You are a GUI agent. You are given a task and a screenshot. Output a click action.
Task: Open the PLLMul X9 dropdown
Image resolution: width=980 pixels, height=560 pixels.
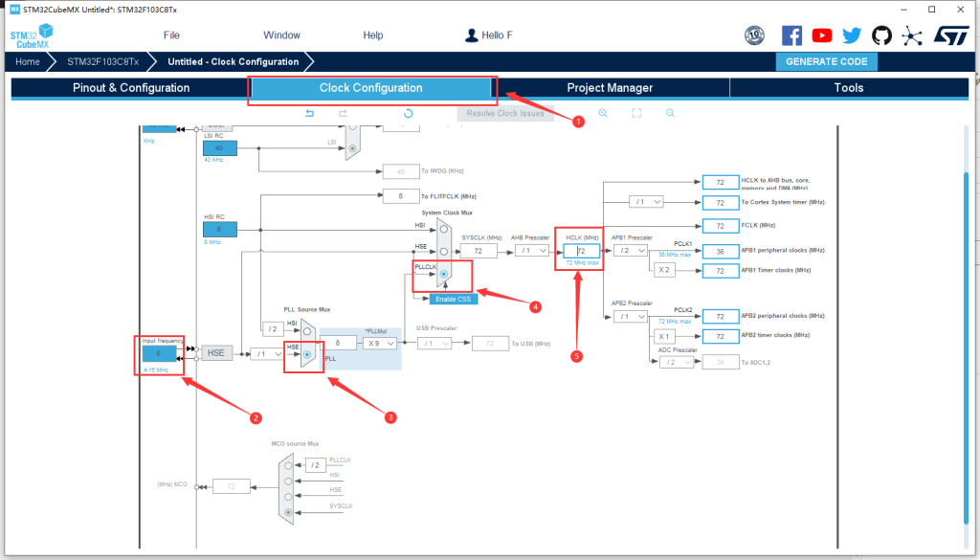[x=380, y=343]
